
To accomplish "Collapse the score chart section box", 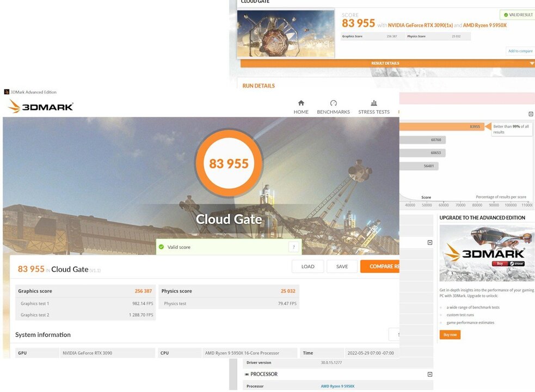I will pos(531,114).
